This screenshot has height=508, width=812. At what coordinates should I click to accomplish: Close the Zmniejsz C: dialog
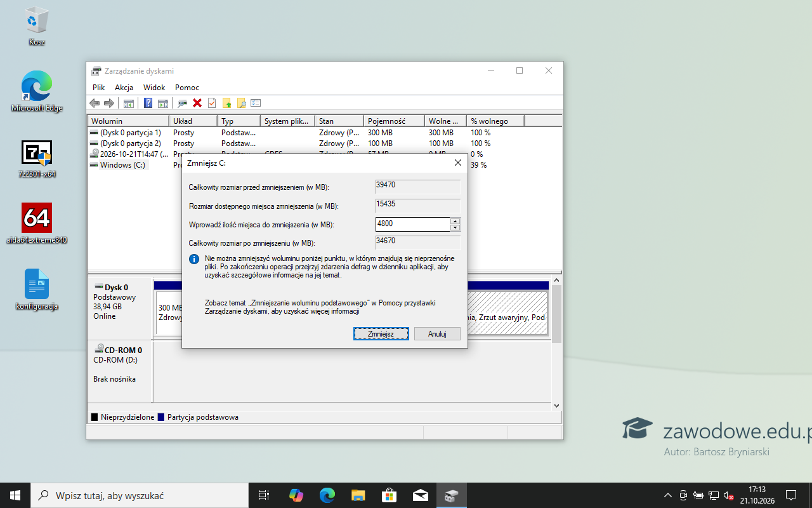coord(458,163)
